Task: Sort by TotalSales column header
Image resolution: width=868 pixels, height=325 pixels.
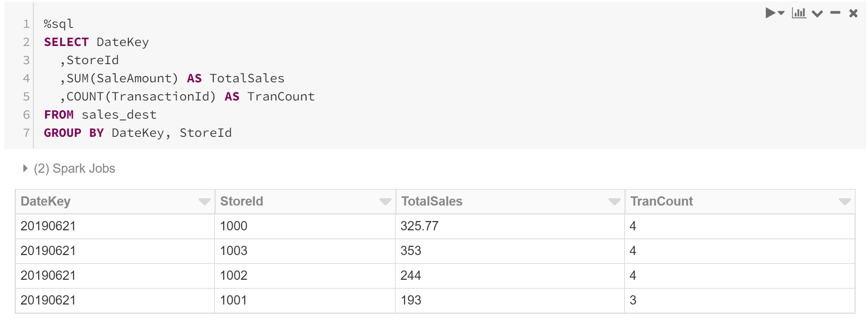Action: click(432, 201)
